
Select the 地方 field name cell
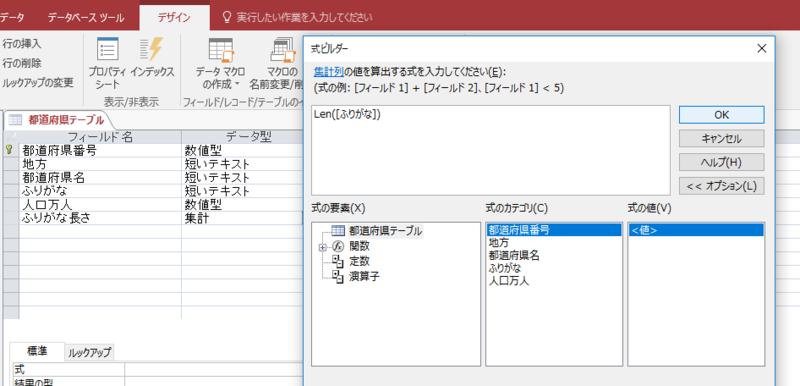pyautogui.click(x=100, y=164)
